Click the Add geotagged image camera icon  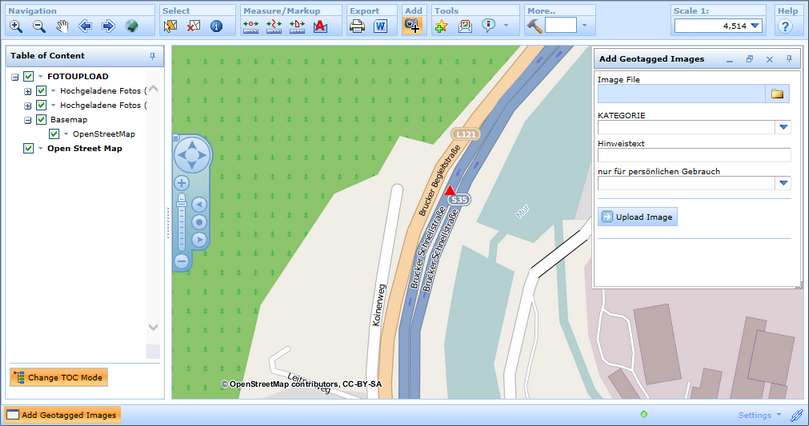tap(412, 27)
